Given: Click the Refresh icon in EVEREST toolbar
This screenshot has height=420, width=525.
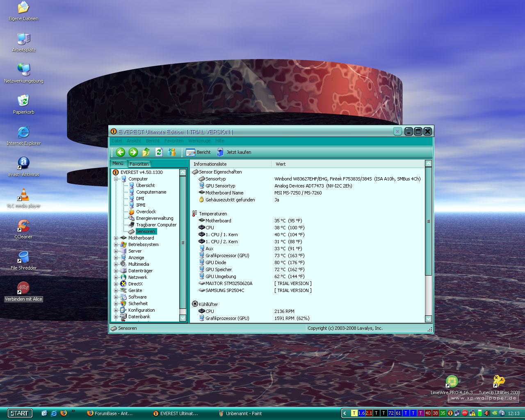Looking at the screenshot, I should (x=159, y=152).
